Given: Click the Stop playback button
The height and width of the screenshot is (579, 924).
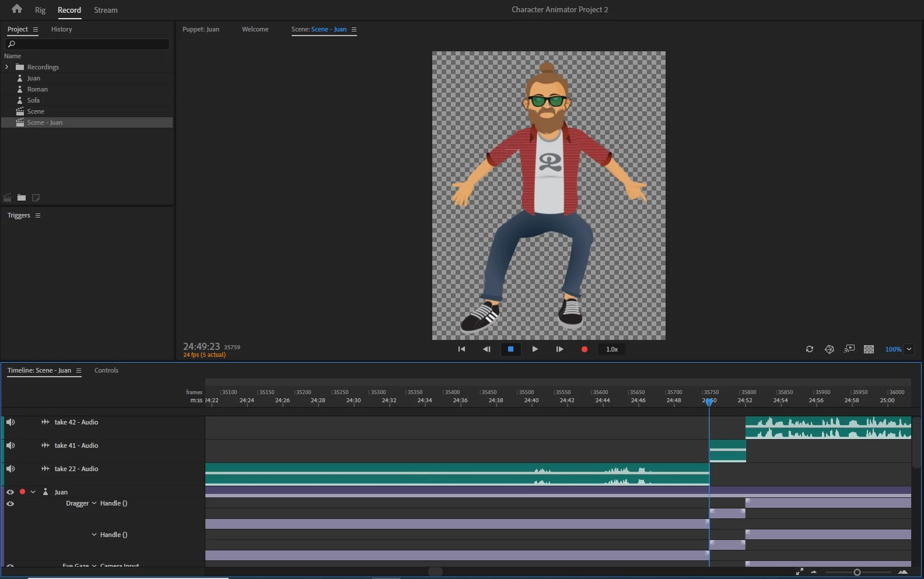Looking at the screenshot, I should 510,349.
